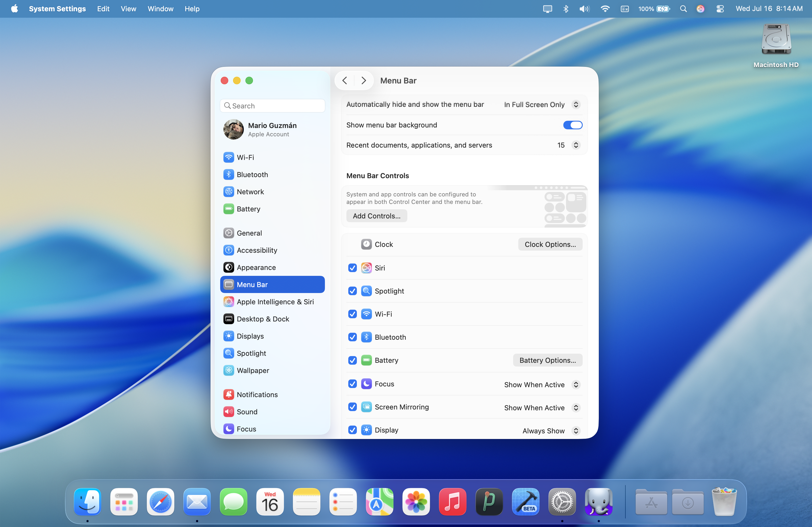This screenshot has height=527, width=812.
Task: Open Accessibility settings in the sidebar
Action: point(272,250)
